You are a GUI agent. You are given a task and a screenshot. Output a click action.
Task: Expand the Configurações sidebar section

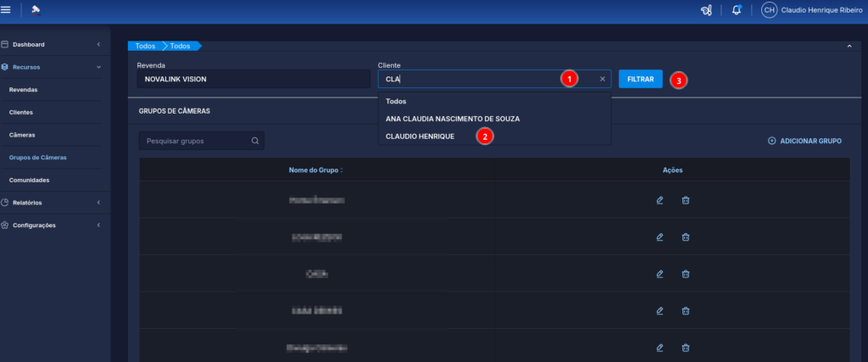[x=51, y=226]
